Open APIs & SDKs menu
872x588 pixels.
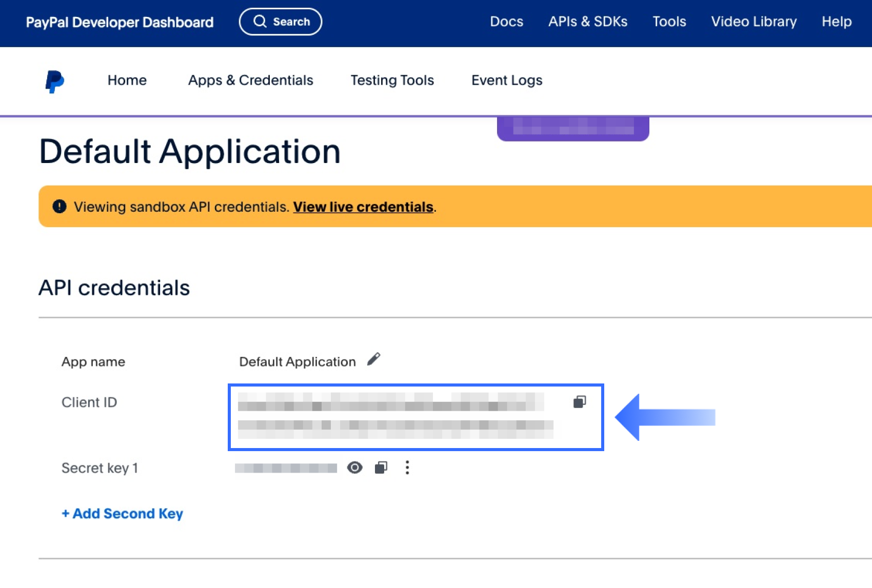pyautogui.click(x=587, y=22)
